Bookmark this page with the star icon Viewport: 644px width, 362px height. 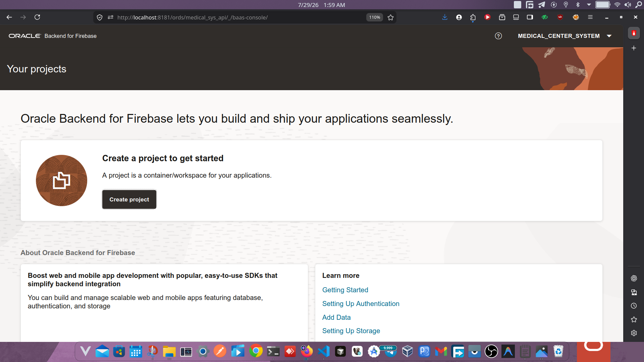(390, 17)
